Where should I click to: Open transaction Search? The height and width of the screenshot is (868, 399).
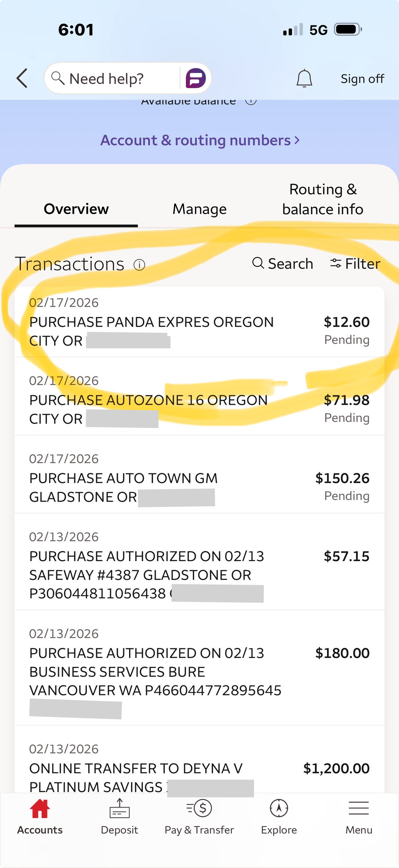(282, 264)
